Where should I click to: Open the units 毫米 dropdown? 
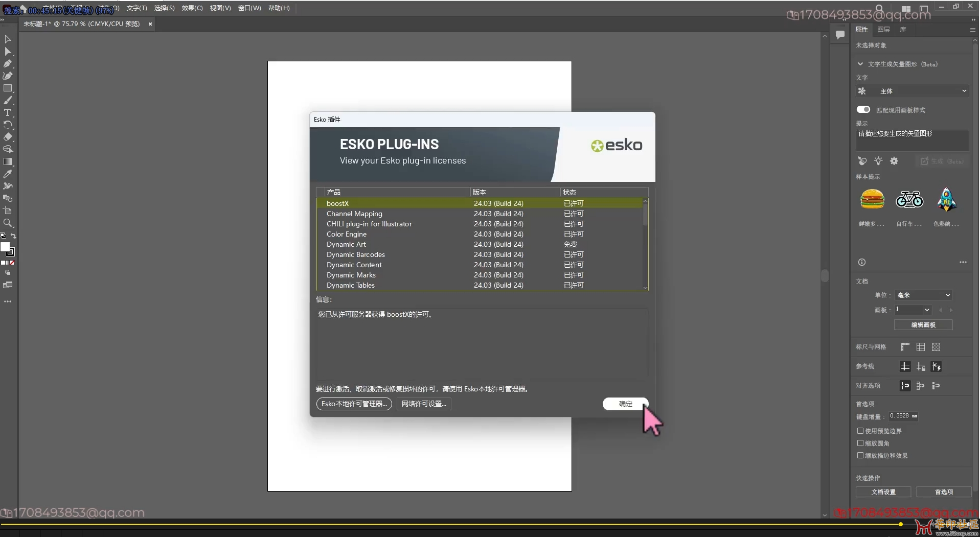pos(924,295)
